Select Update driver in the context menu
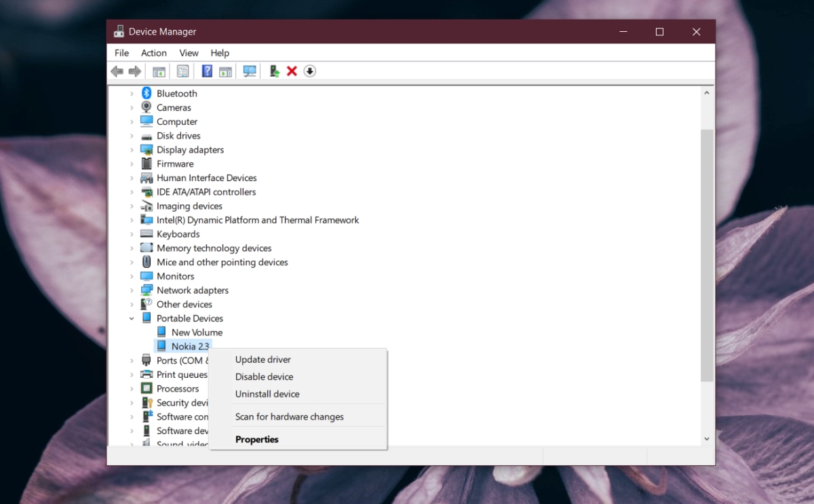The width and height of the screenshot is (814, 504). tap(263, 360)
